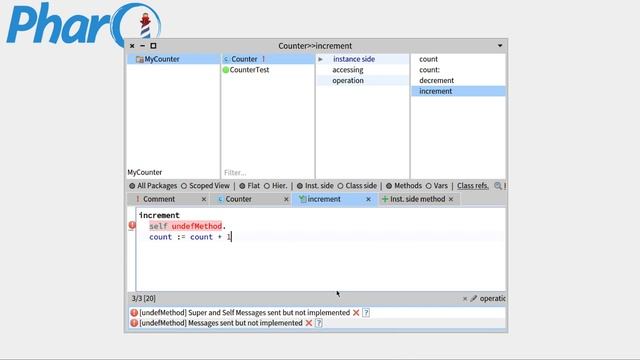The image size is (640, 360).
Task: Select the decrement method
Action: click(x=458, y=80)
